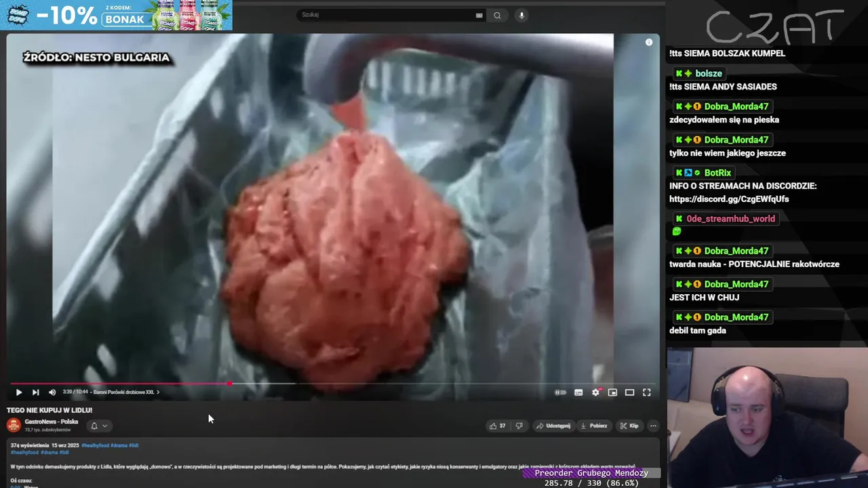This screenshot has width=868, height=488.
Task: Dislike the video with thumbs down
Action: tap(519, 426)
